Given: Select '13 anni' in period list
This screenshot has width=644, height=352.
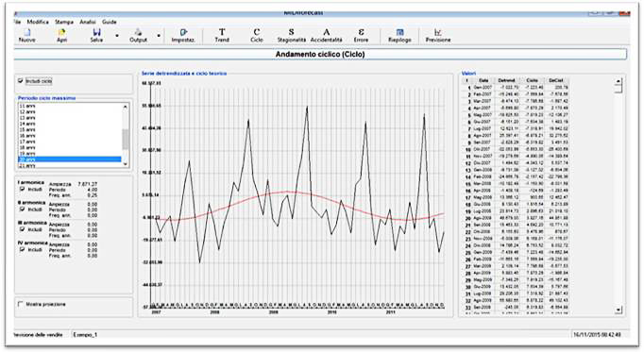Looking at the screenshot, I should coord(70,118).
